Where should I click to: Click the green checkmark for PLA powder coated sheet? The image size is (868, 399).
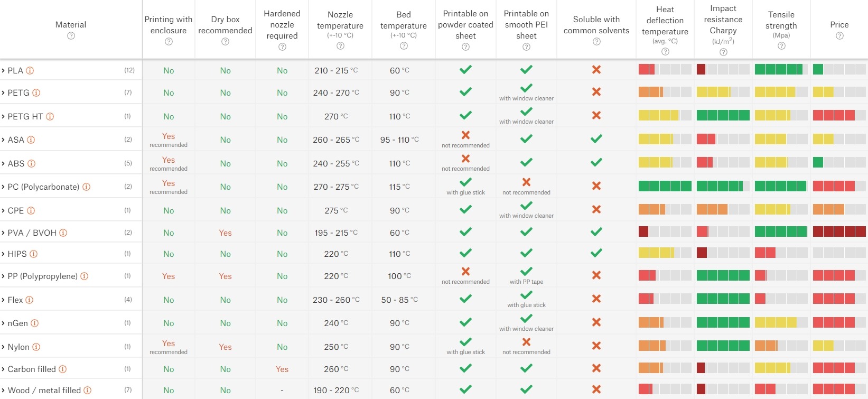point(465,69)
